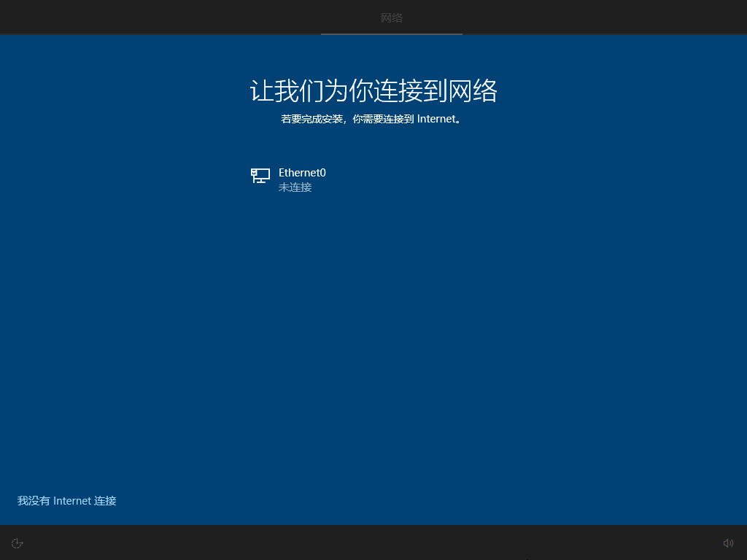Select the Ethernet0 network entry
The width and height of the screenshot is (747, 560).
373,179
